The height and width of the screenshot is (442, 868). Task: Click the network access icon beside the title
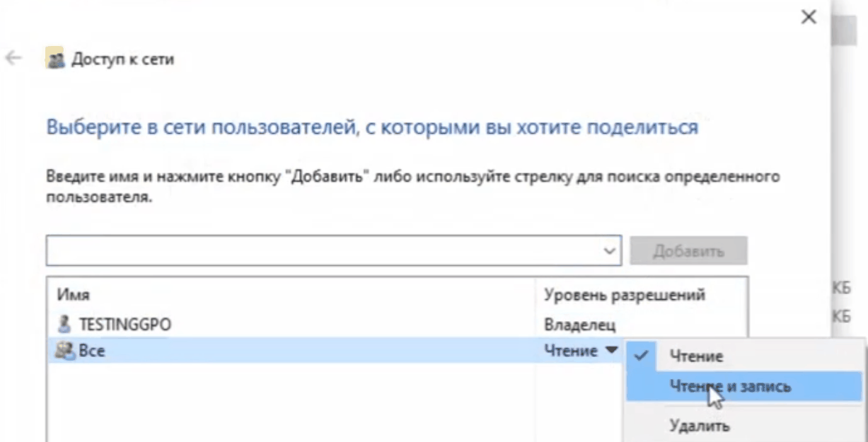point(54,59)
